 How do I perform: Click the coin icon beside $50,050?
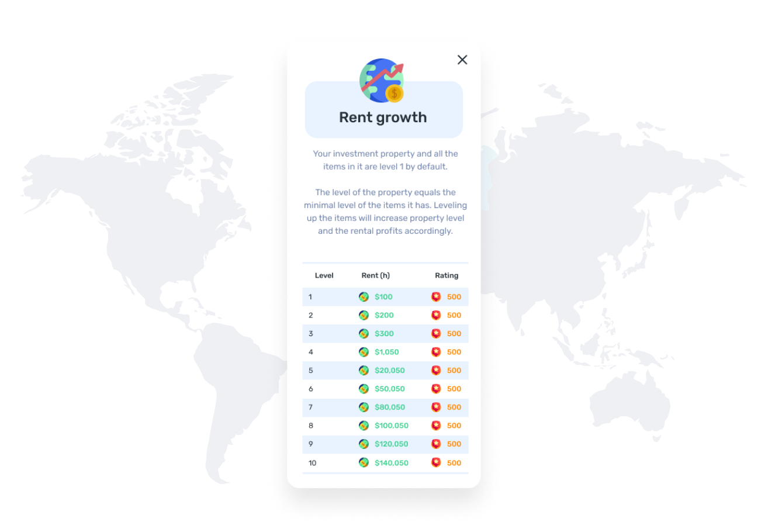(x=364, y=389)
